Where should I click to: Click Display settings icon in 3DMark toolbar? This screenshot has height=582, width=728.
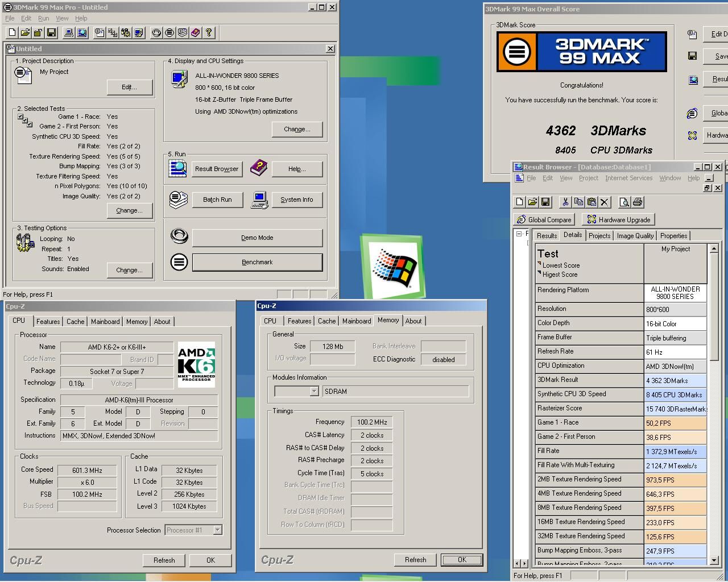(x=139, y=33)
